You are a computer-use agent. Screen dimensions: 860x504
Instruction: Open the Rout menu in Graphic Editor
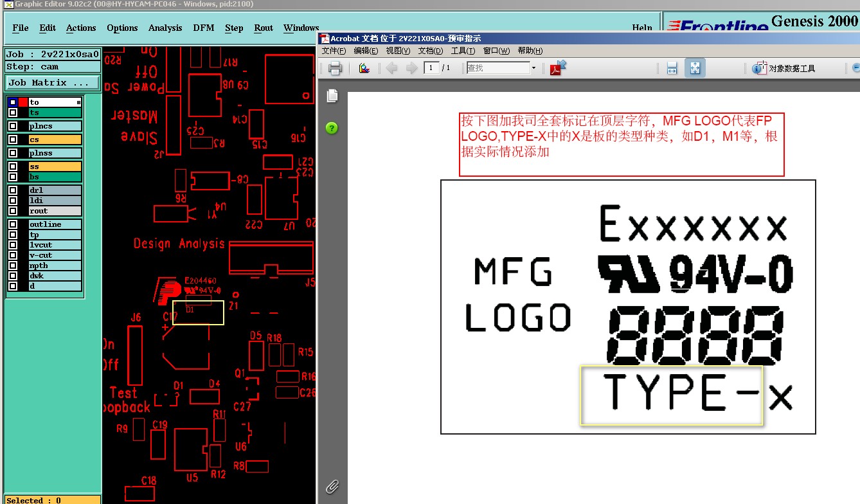coord(264,28)
